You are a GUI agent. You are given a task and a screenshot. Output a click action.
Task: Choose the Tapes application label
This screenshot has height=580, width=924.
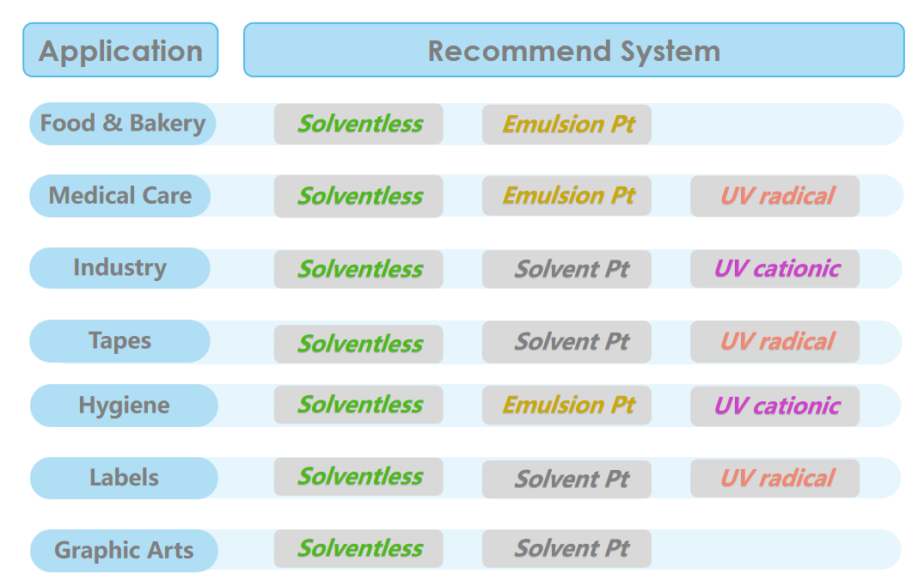pyautogui.click(x=119, y=341)
